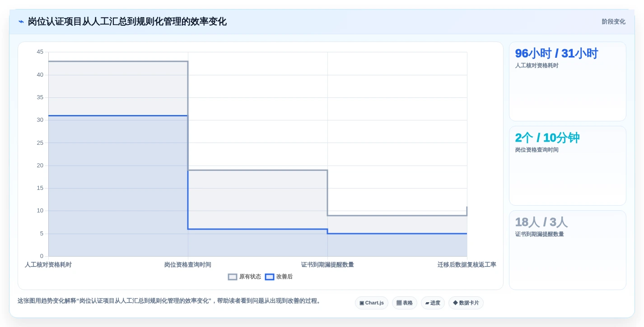Click the y-axis value 5

point(42,234)
